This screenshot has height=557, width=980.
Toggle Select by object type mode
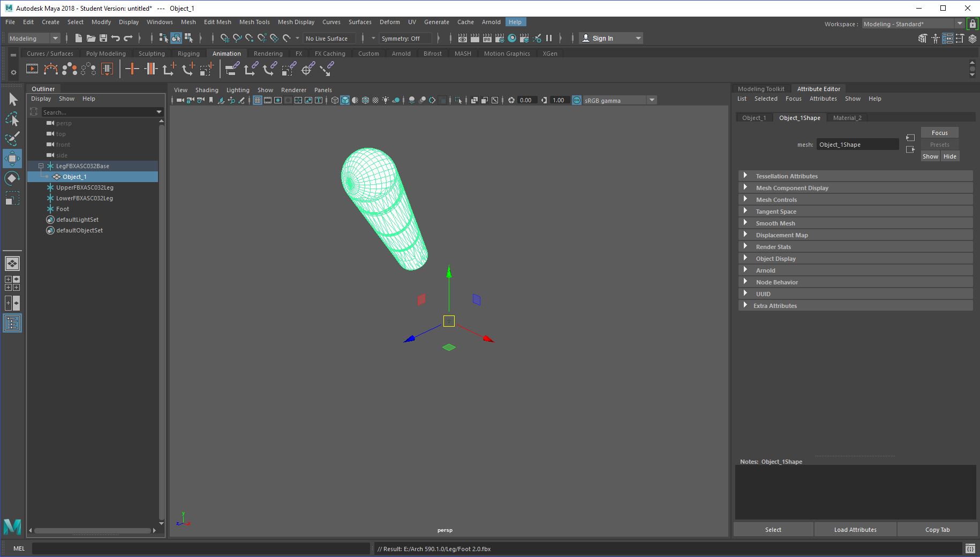click(x=176, y=38)
